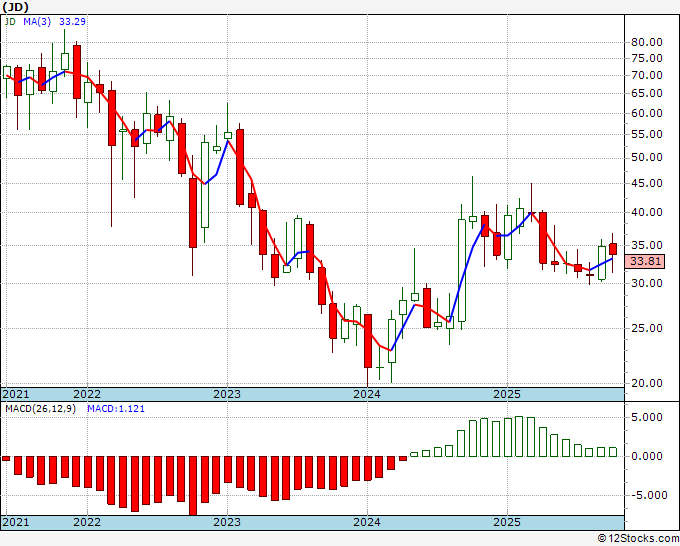Click the MACD(26,12,9) indicator label
The width and height of the screenshot is (680, 546).
tap(40, 409)
